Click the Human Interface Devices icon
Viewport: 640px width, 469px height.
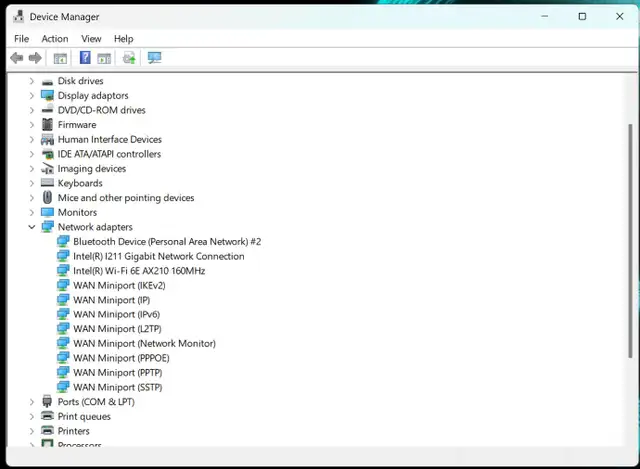[x=47, y=140]
